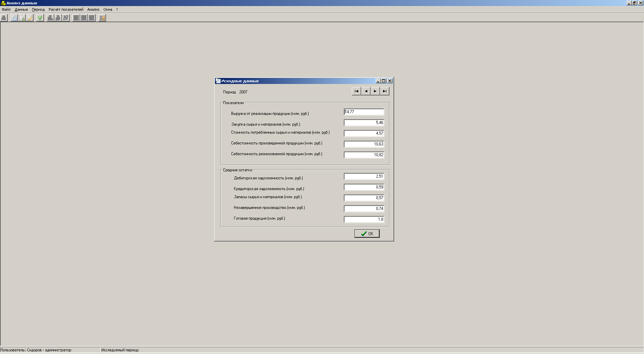
Task: Open the Файл menu
Action: click(x=6, y=9)
